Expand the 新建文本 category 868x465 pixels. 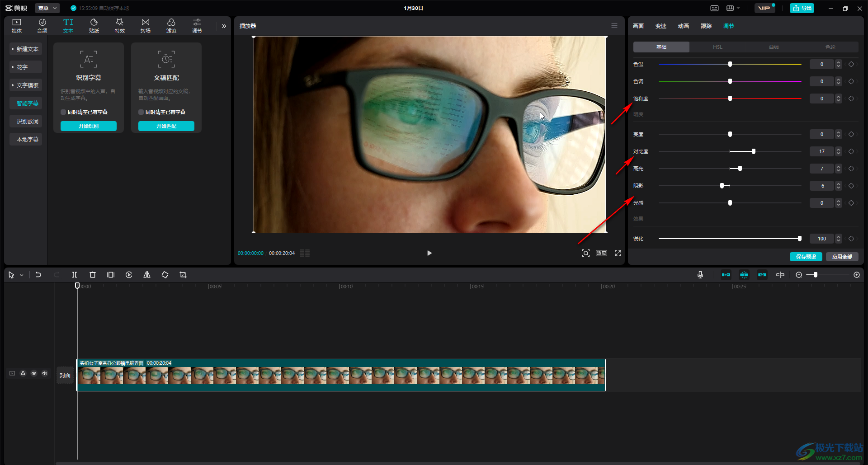(x=26, y=49)
